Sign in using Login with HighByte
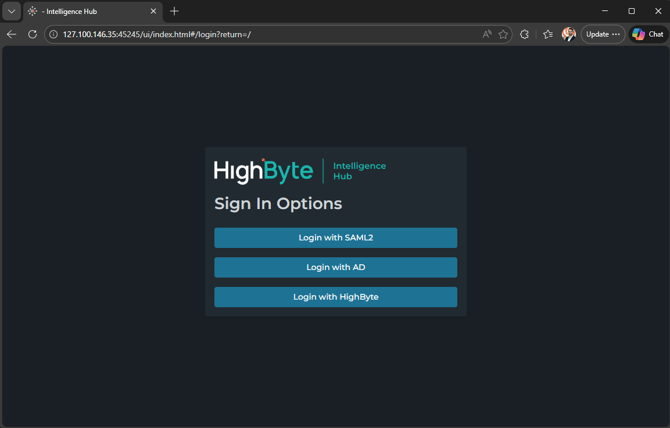Image resolution: width=670 pixels, height=428 pixels. [x=335, y=297]
